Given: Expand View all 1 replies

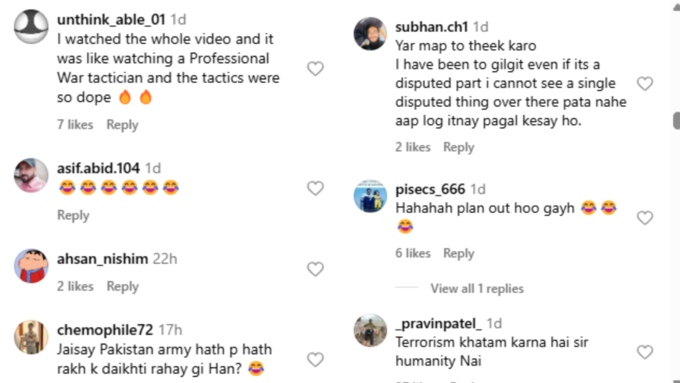Looking at the screenshot, I should click(x=477, y=288).
